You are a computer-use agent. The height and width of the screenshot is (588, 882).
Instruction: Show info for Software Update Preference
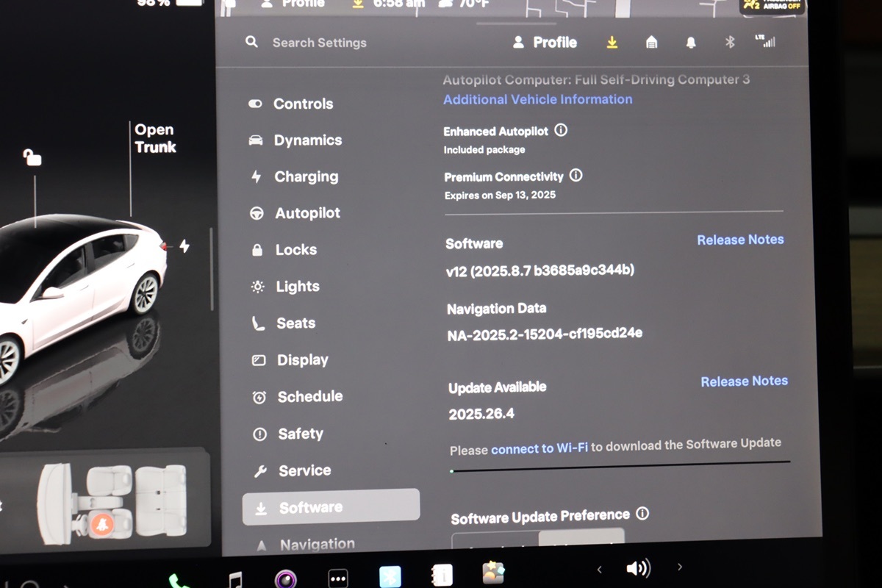point(642,513)
